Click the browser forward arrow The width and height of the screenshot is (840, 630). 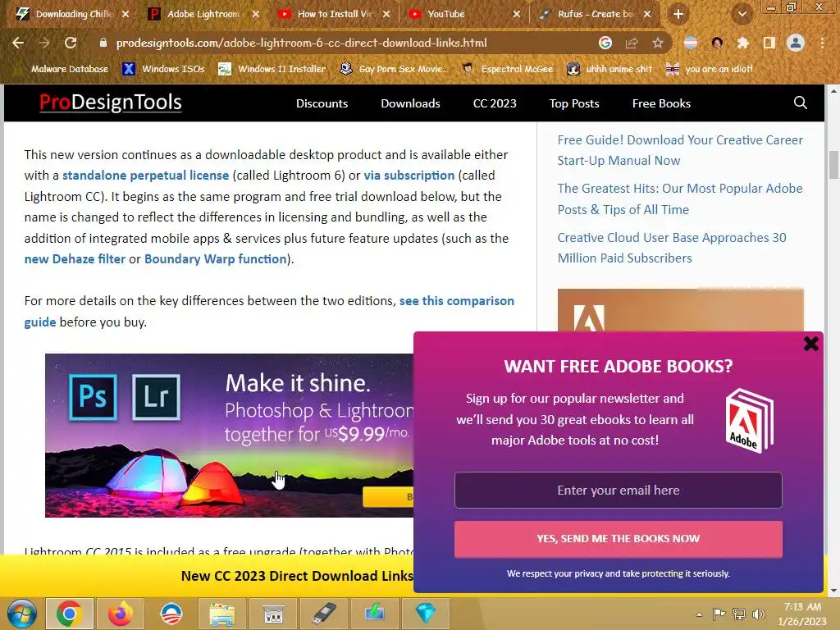44,43
